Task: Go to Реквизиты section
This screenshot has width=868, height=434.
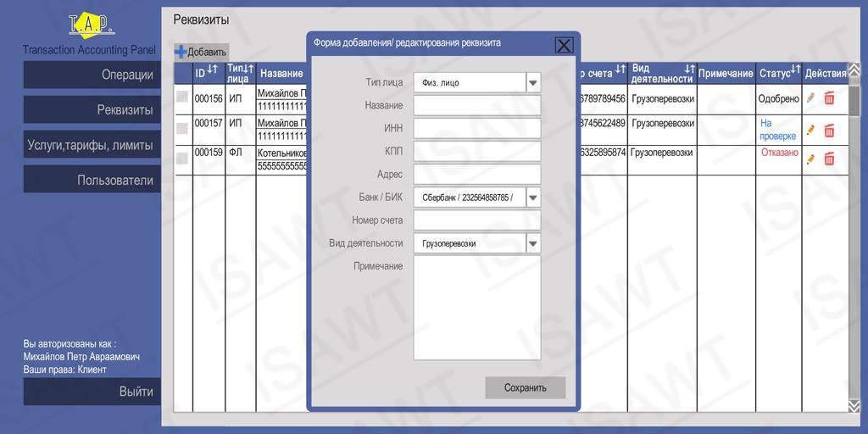Action: pos(92,109)
